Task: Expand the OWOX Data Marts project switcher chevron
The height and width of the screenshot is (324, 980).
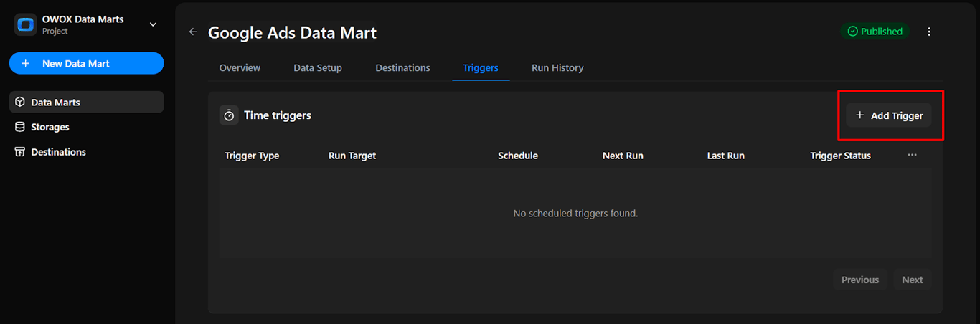Action: [x=153, y=24]
